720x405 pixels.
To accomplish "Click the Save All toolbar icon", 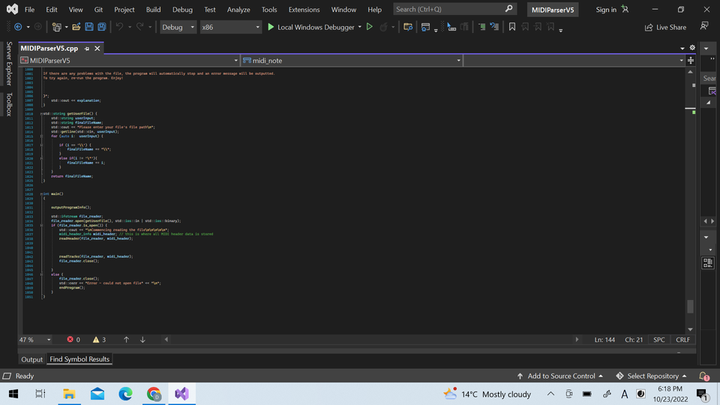I will tap(100, 27).
